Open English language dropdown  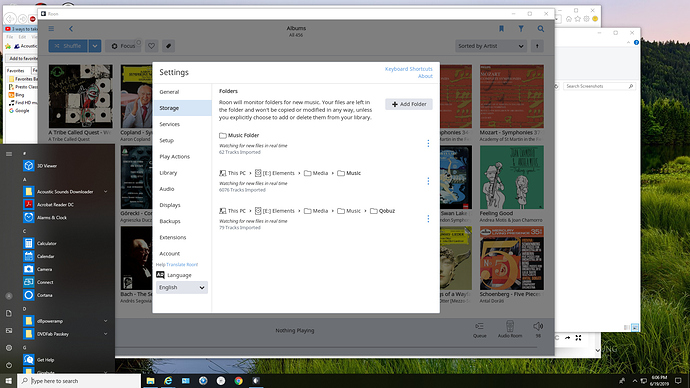[x=182, y=287]
